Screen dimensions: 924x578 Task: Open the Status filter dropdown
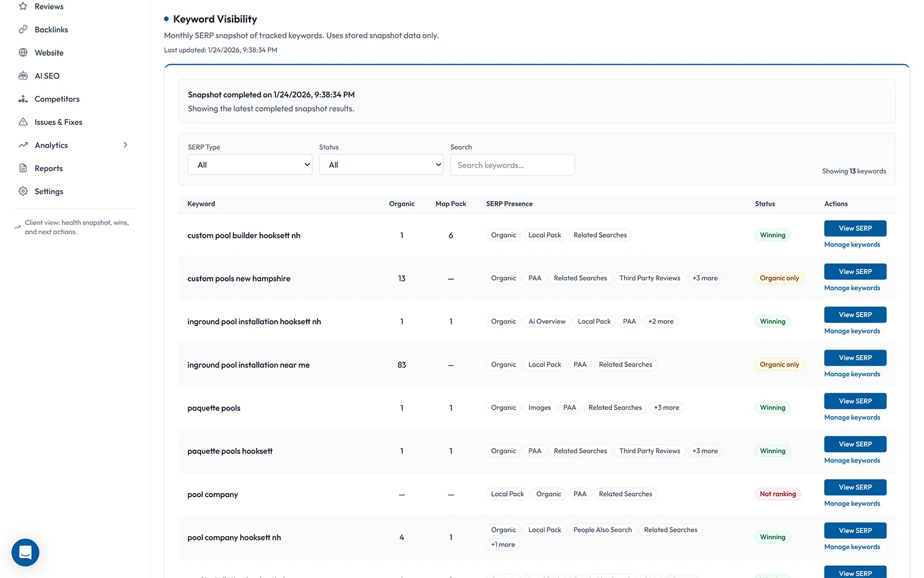click(381, 165)
